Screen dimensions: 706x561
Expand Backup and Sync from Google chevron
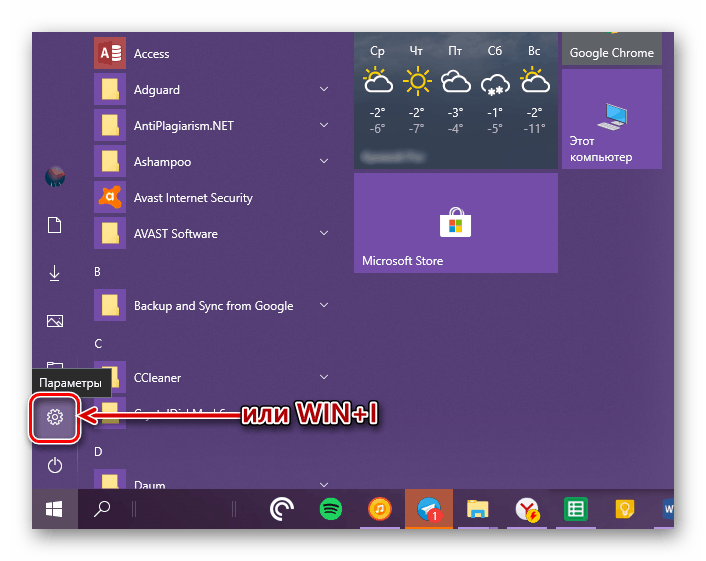(324, 305)
